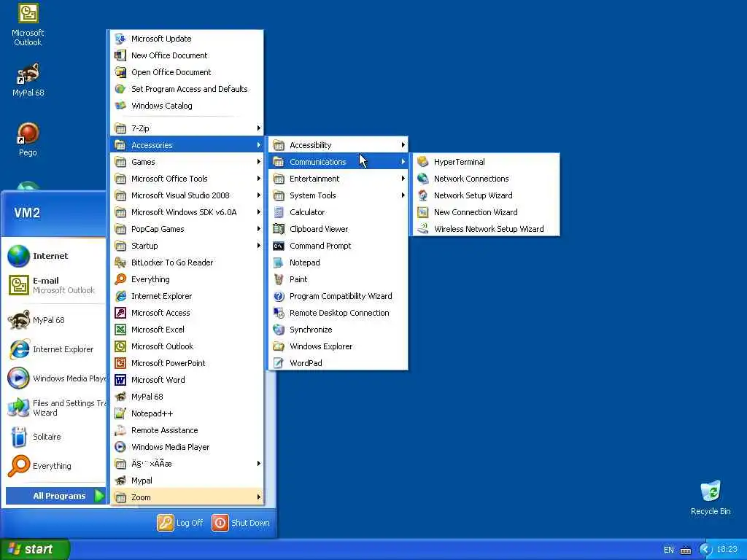Launch Microsoft Word icon in All Programs
This screenshot has height=560, width=747.
point(120,379)
